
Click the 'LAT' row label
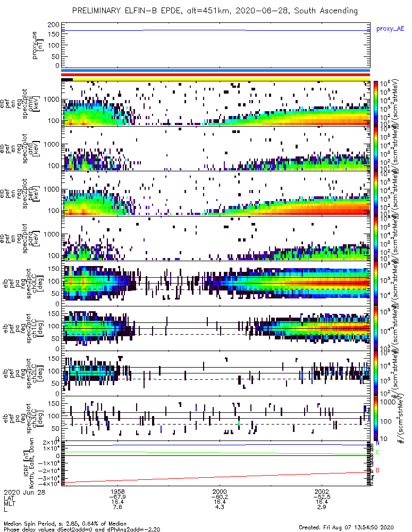[9, 498]
